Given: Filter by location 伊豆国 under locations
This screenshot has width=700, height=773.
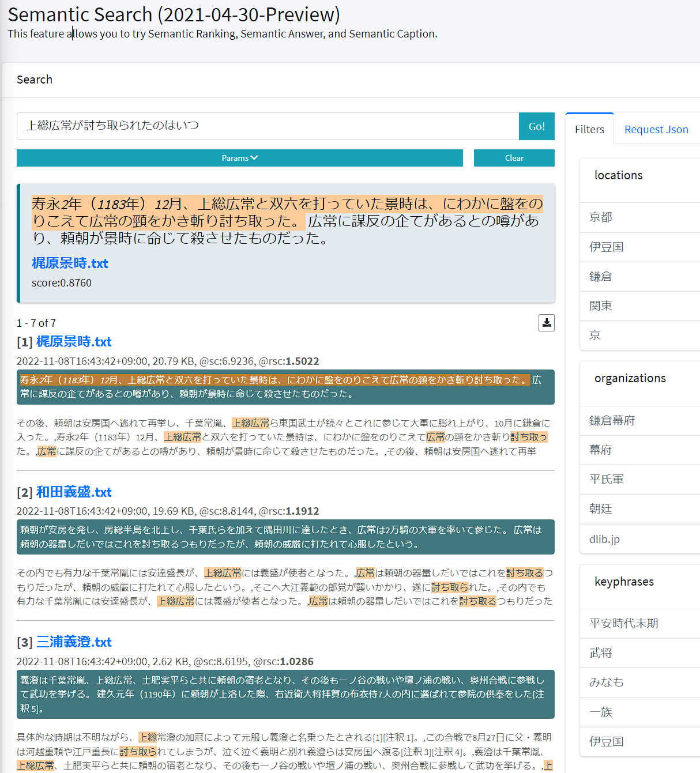Looking at the screenshot, I should (x=640, y=247).
